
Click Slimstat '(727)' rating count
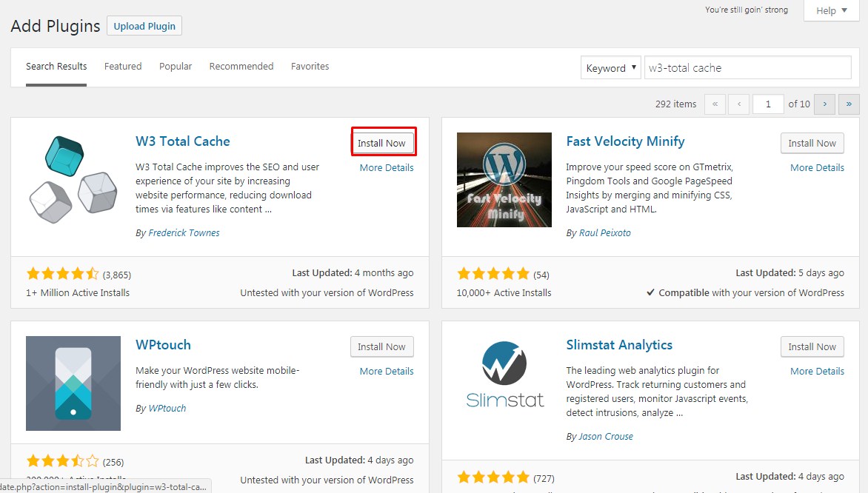click(x=544, y=479)
